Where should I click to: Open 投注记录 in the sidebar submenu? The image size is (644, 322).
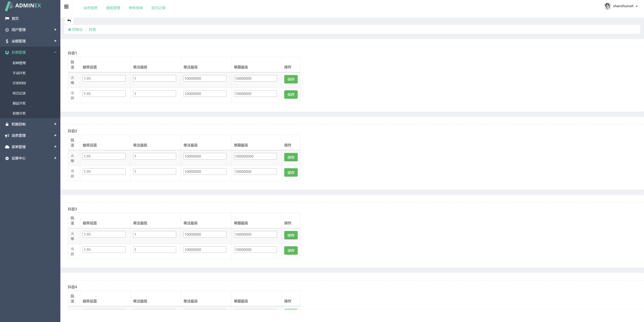19,93
